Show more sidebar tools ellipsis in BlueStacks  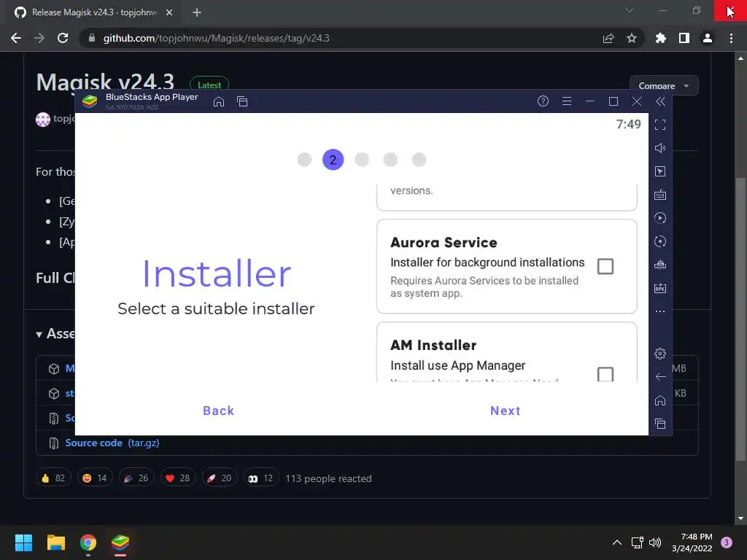point(659,311)
